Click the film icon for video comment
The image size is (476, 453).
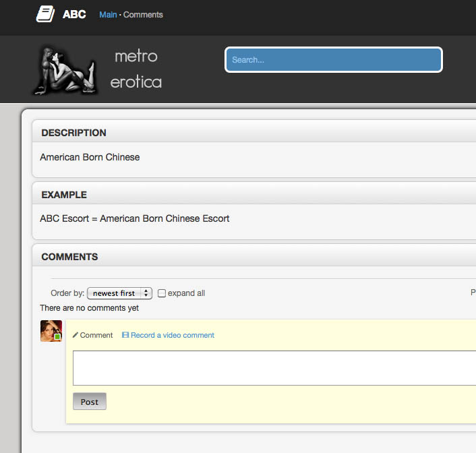(x=125, y=335)
